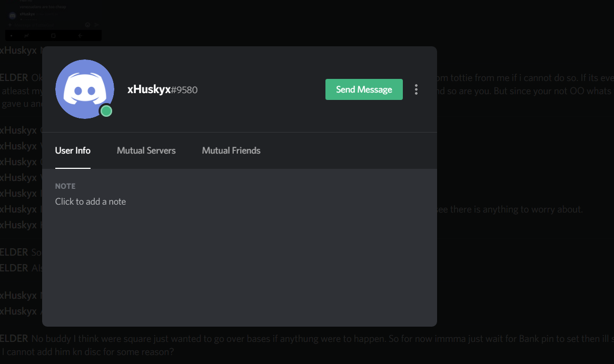Open the Mutual Servers tab
Image resolution: width=614 pixels, height=364 pixels.
tap(146, 150)
